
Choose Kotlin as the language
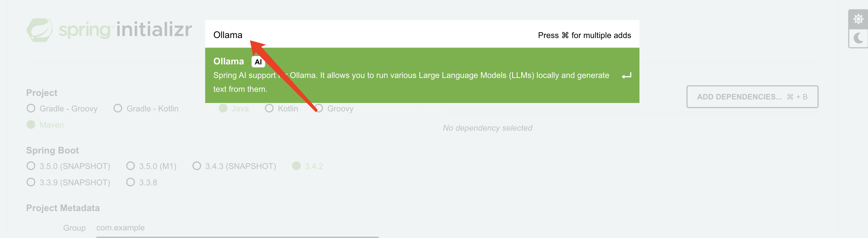(281, 109)
